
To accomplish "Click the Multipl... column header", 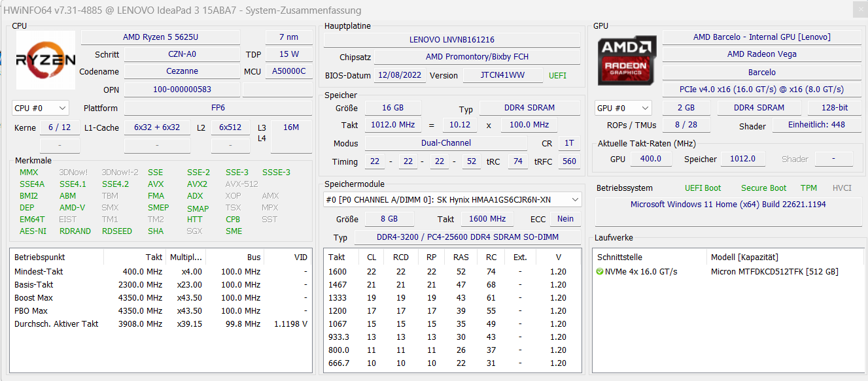I will [185, 257].
